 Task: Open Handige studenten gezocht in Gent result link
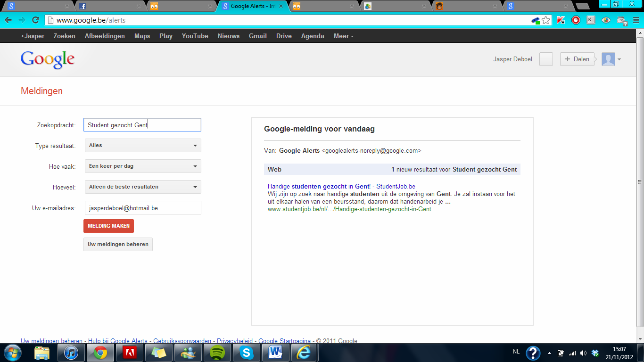pos(341,187)
